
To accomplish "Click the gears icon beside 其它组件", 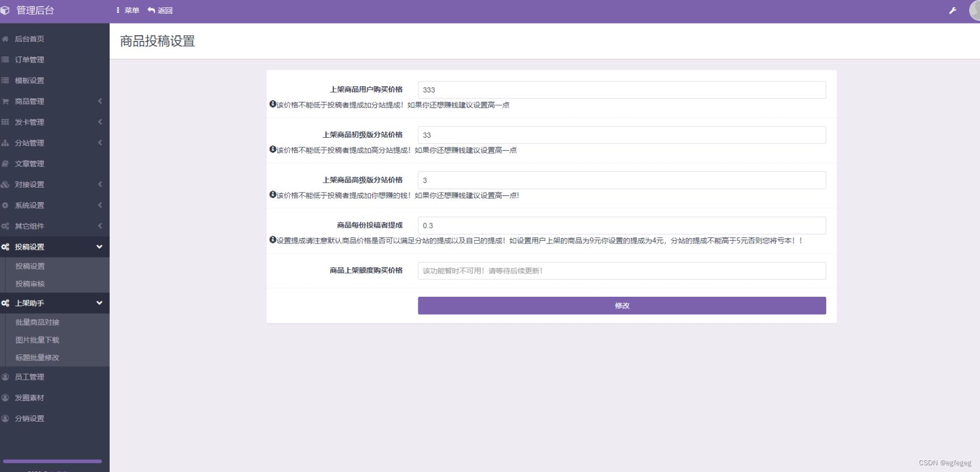I will [5, 226].
